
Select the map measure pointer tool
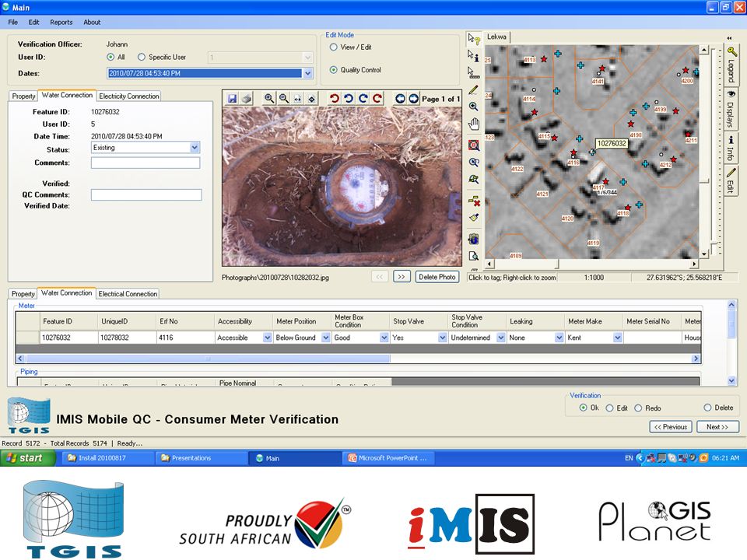coord(474,72)
